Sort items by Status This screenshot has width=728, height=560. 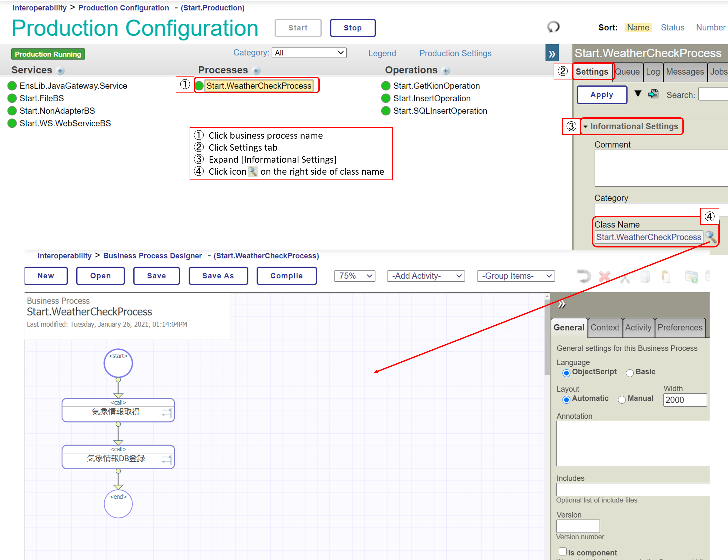(x=672, y=28)
